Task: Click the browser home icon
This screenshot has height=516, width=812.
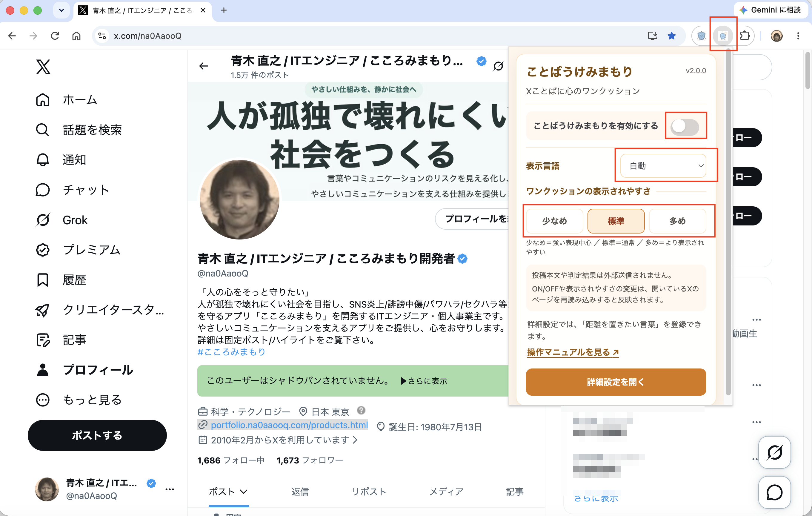Action: [x=76, y=36]
